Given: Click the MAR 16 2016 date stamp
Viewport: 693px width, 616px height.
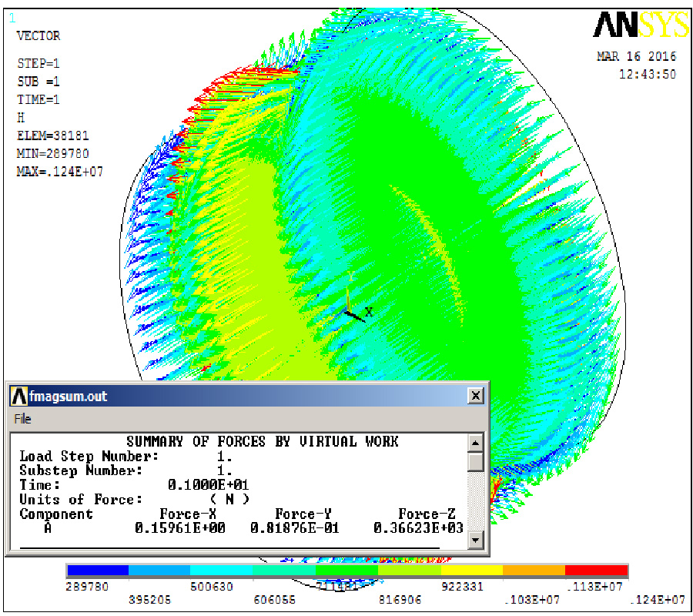Looking at the screenshot, I should coord(636,57).
